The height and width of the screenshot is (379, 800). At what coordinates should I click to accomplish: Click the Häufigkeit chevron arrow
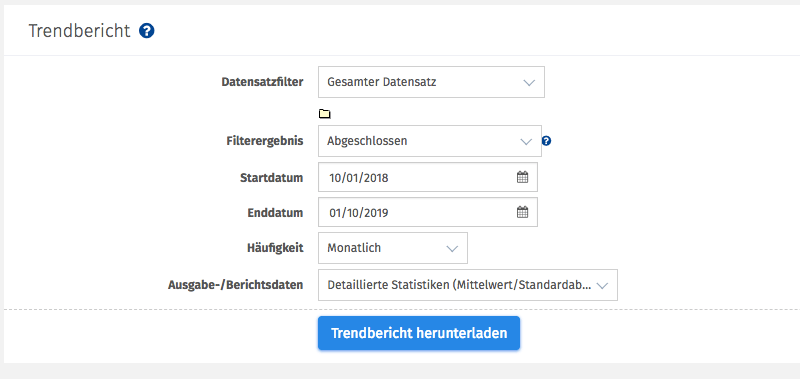pyautogui.click(x=452, y=248)
